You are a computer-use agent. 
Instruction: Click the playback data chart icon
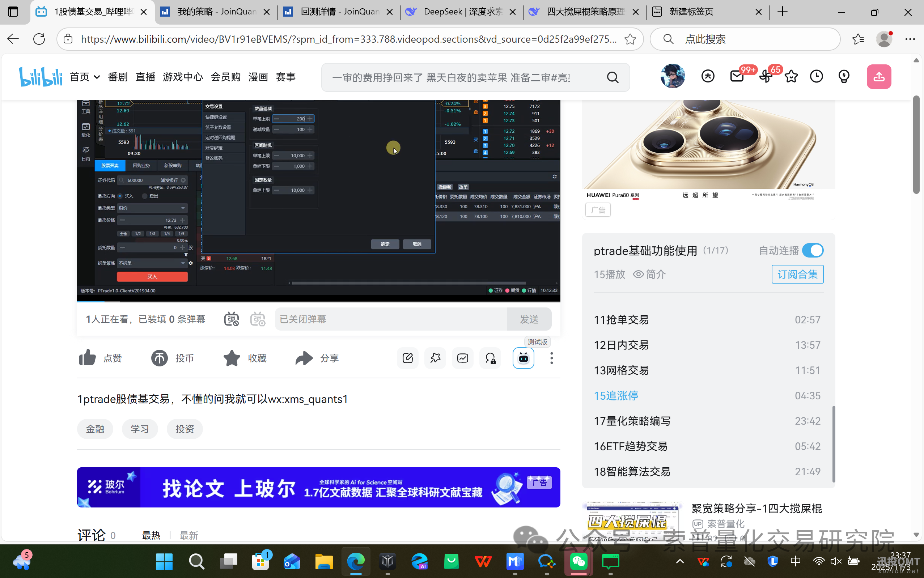pyautogui.click(x=463, y=358)
